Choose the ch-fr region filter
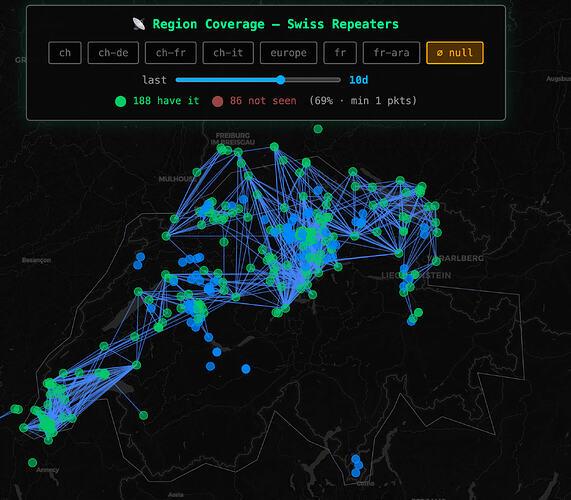The height and width of the screenshot is (500, 571). pyautogui.click(x=171, y=53)
